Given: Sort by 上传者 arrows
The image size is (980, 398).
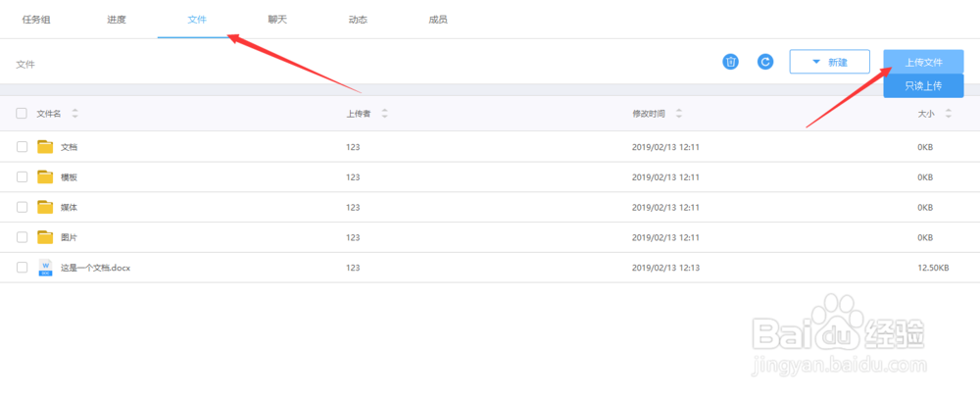Looking at the screenshot, I should 384,114.
